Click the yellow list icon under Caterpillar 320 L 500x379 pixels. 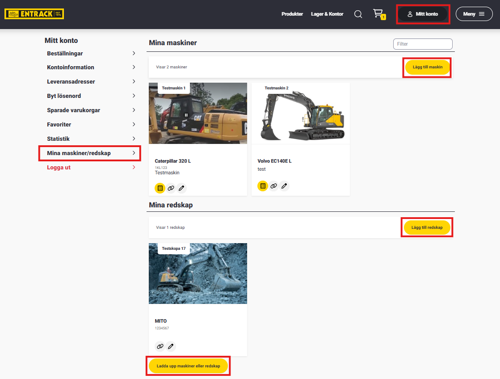click(x=160, y=188)
